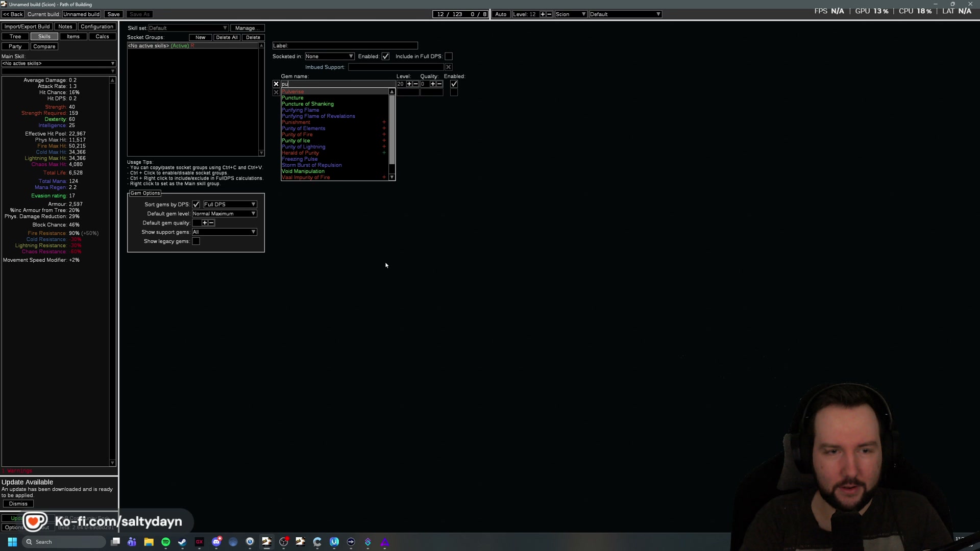Open the Notes section
The width and height of the screenshot is (980, 551).
pyautogui.click(x=65, y=27)
